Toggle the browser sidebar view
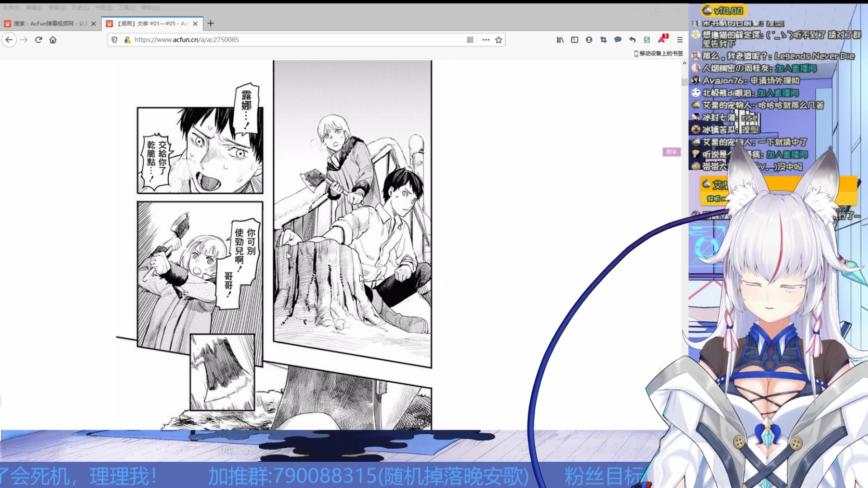The height and width of the screenshot is (488, 868). click(575, 40)
